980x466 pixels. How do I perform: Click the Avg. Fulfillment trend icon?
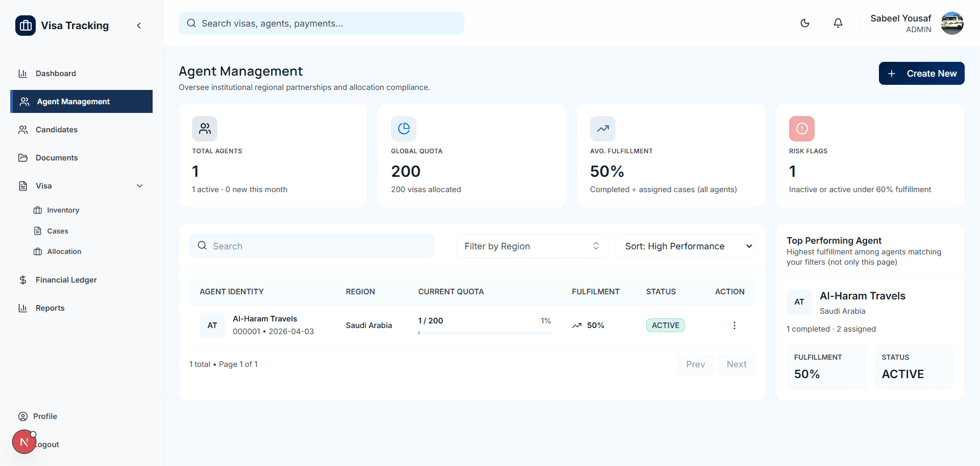coord(603,129)
